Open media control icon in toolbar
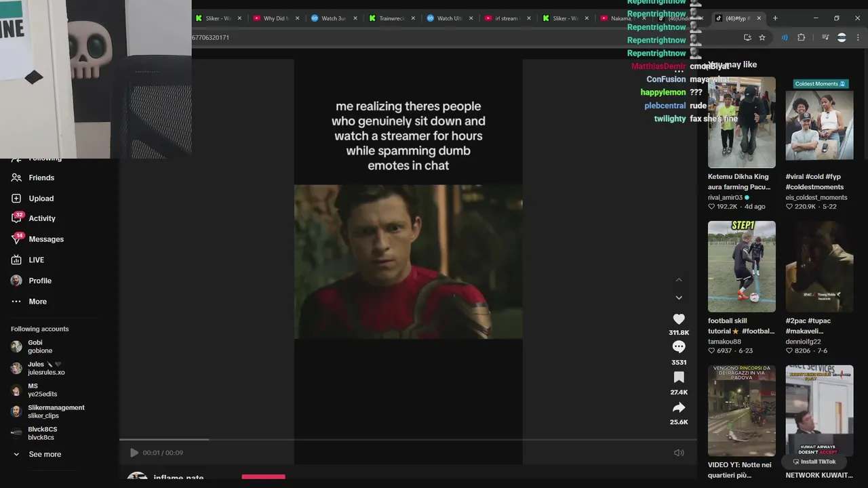The width and height of the screenshot is (868, 488). (825, 37)
